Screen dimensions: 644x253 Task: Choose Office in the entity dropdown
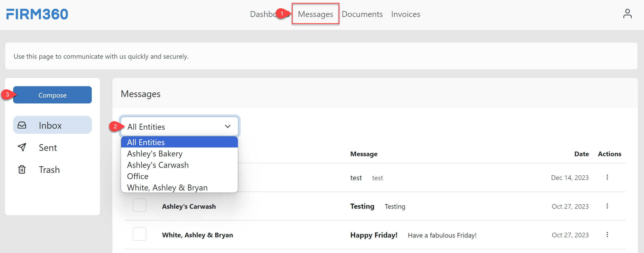[x=138, y=176]
